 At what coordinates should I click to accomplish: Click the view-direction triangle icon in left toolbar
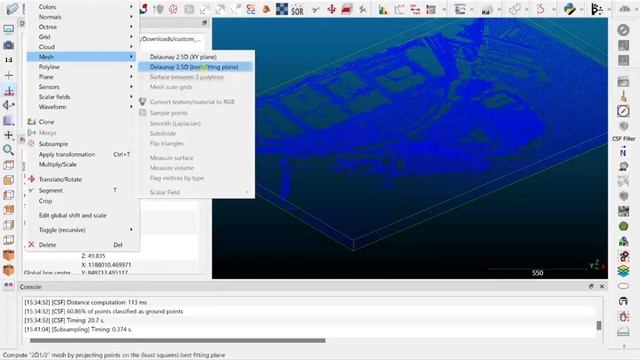(9, 105)
